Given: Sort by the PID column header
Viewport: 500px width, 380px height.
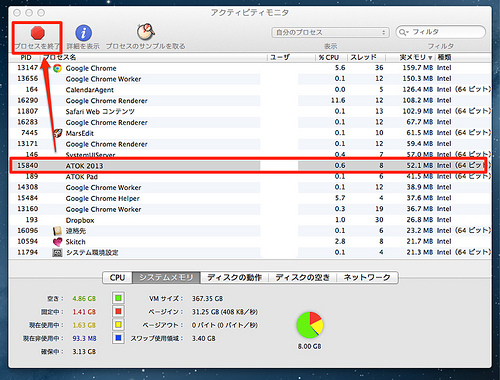Looking at the screenshot, I should coord(26,57).
